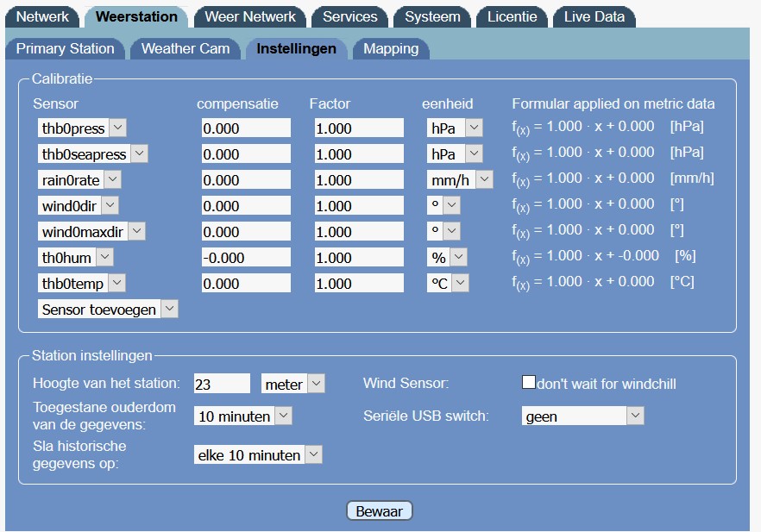Viewport: 761px width, 532px height.
Task: Click the Bewaar button
Action: click(380, 511)
